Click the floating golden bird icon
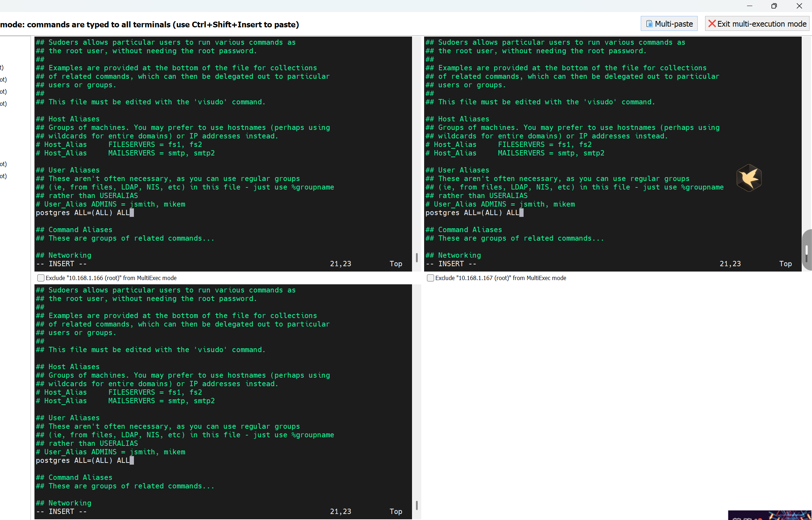812x520 pixels. [749, 178]
